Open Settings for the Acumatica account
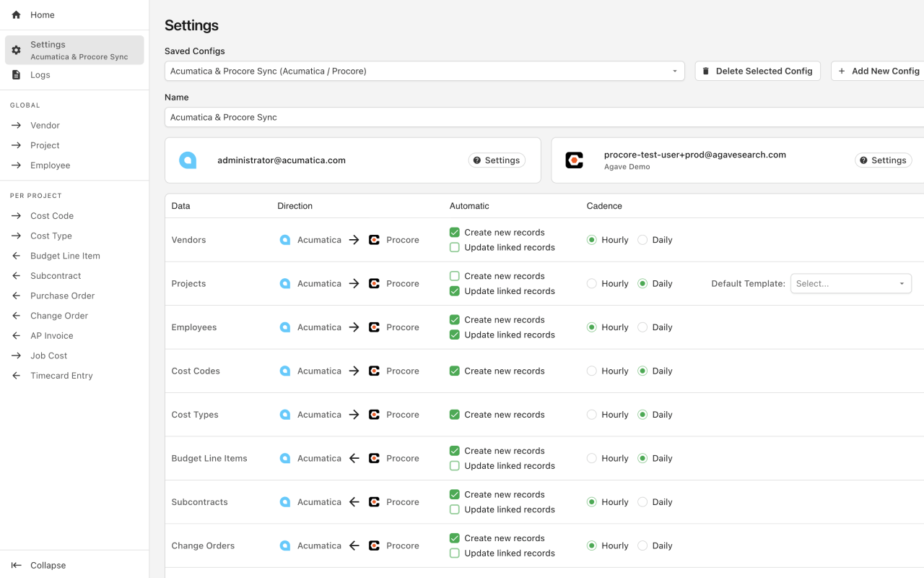 (497, 160)
